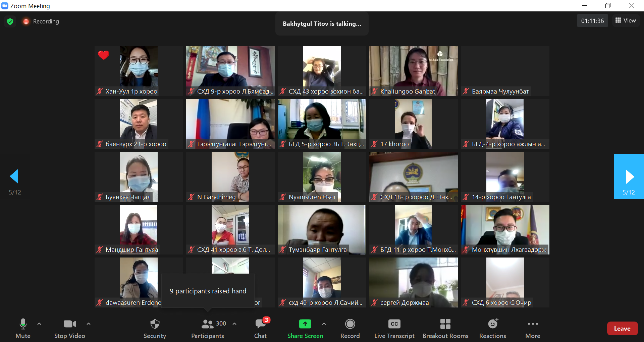Image resolution: width=644 pixels, height=342 pixels.
Task: Open the View layout menu
Action: 626,20
